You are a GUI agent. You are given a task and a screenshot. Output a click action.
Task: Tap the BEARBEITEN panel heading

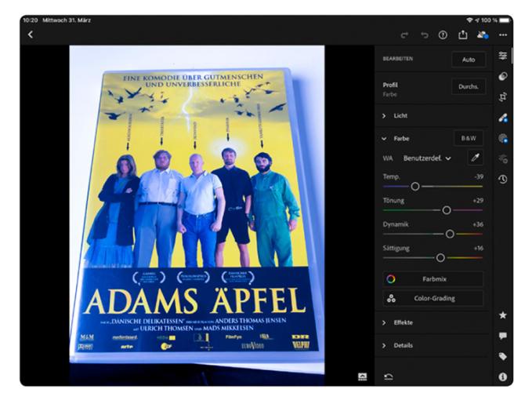[398, 59]
